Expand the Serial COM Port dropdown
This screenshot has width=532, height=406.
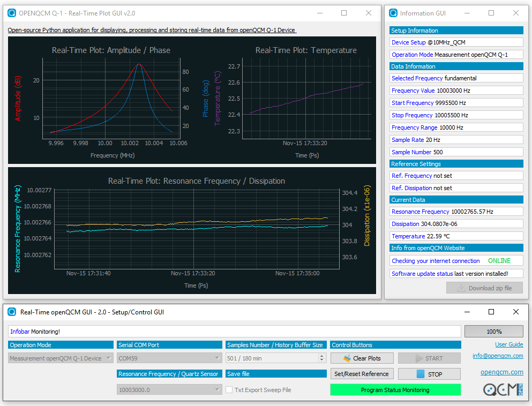coord(169,358)
